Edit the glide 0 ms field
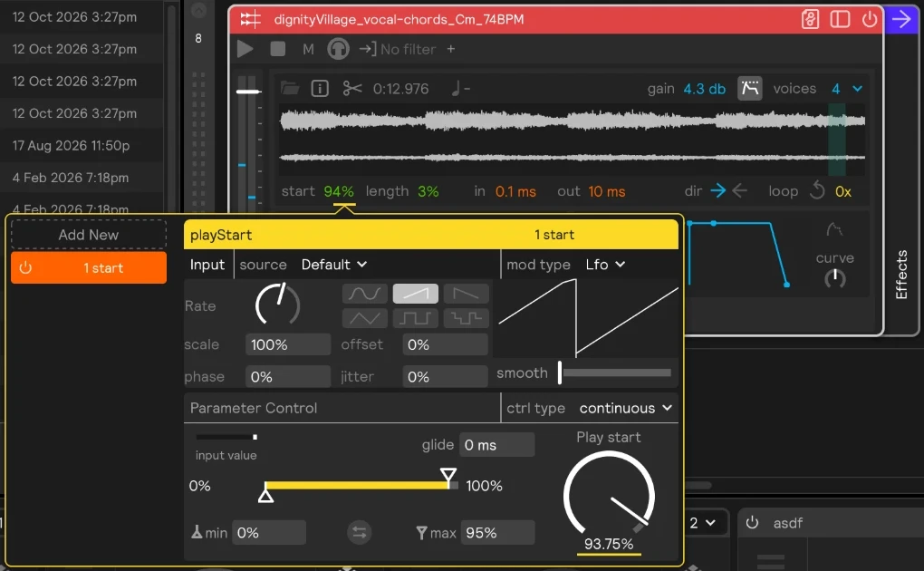This screenshot has width=924, height=571. coord(496,445)
